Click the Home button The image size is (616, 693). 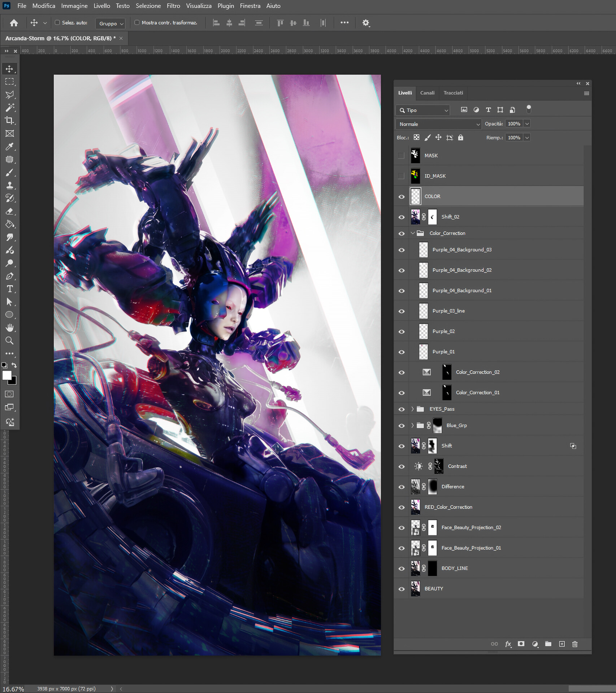(x=14, y=23)
